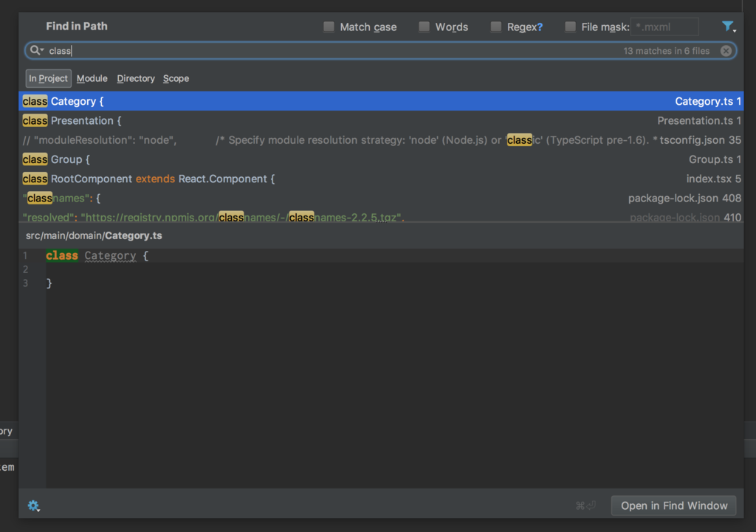Image resolution: width=756 pixels, height=532 pixels.
Task: Click Open in Find Window button
Action: click(x=673, y=505)
